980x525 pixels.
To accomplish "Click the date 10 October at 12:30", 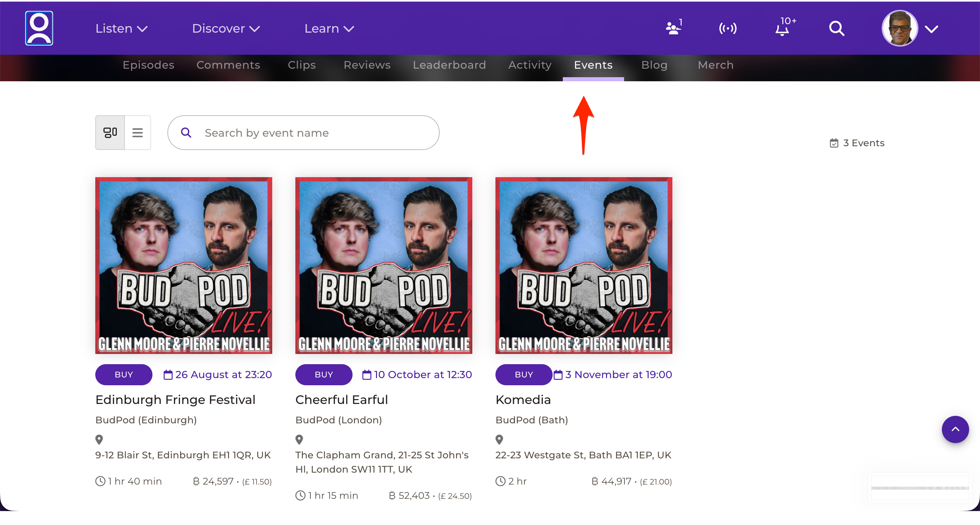I will click(423, 375).
